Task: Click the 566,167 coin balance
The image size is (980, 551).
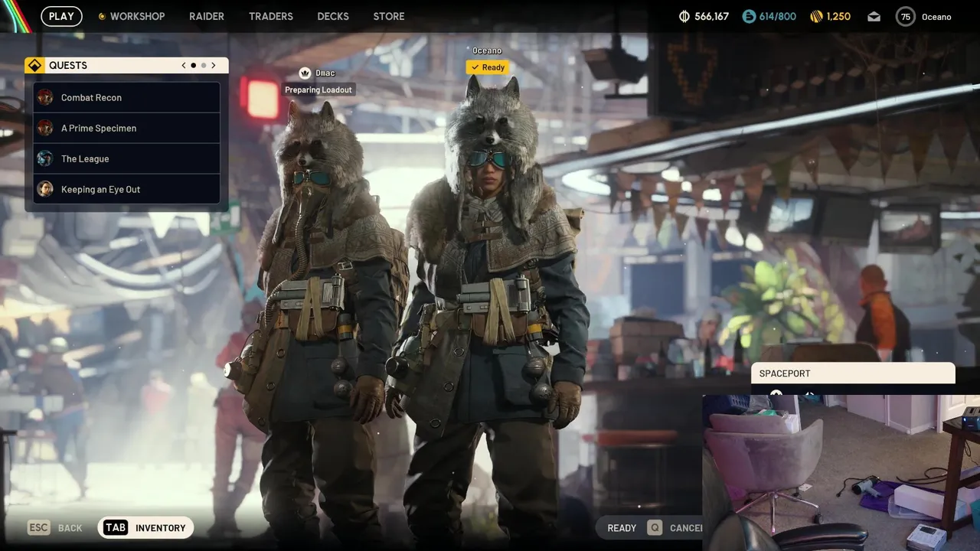Action: (x=711, y=16)
